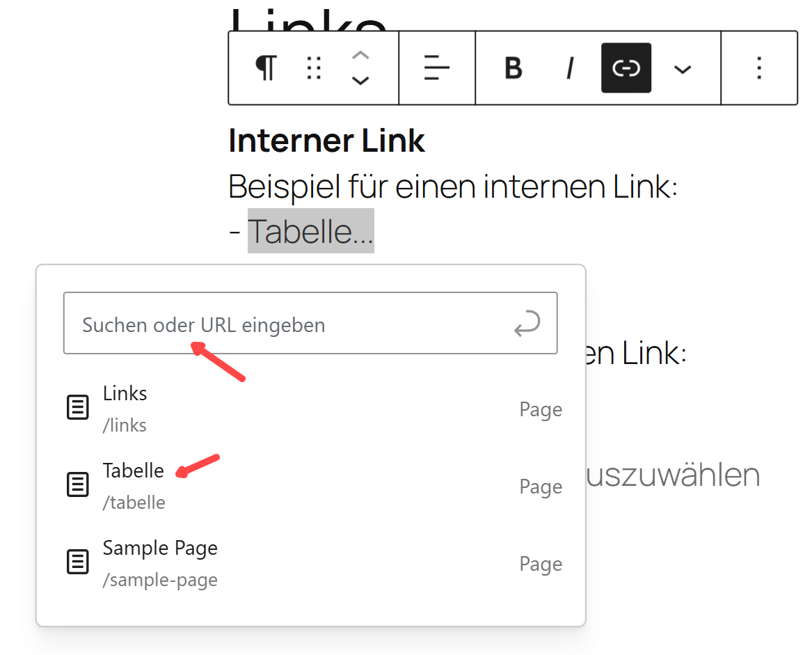Click the paragraph block type icon
The height and width of the screenshot is (655, 812).
pyautogui.click(x=265, y=68)
